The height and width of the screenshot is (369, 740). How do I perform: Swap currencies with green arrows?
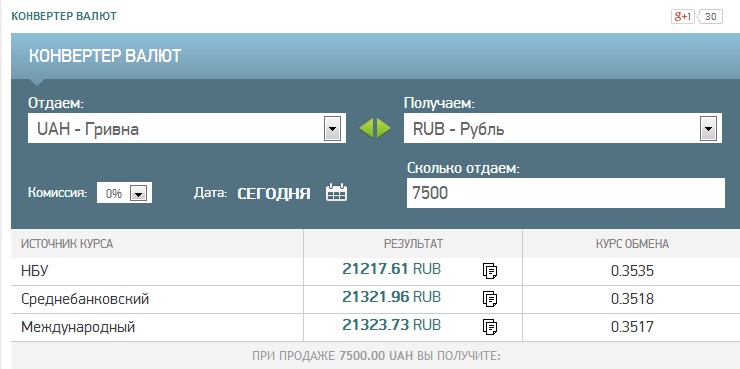(375, 128)
